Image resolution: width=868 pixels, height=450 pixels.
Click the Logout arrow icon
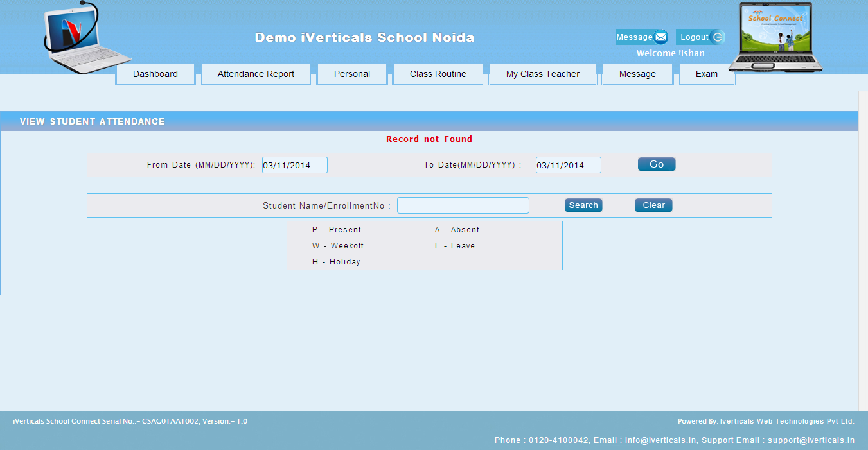coord(718,37)
